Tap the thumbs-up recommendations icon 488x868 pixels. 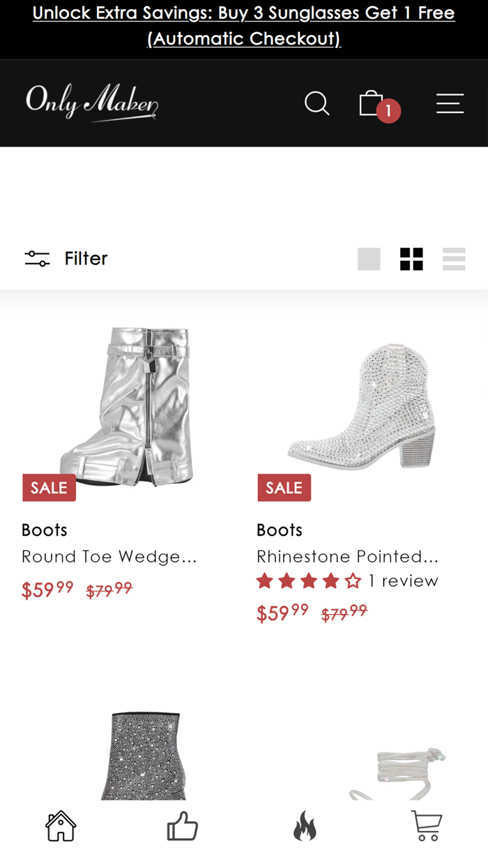tap(183, 825)
